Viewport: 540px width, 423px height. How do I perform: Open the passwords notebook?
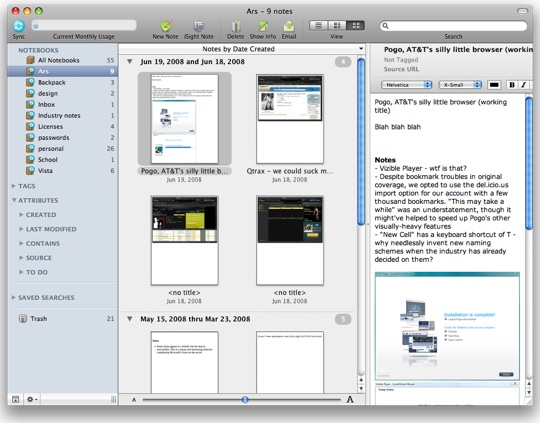pos(62,137)
